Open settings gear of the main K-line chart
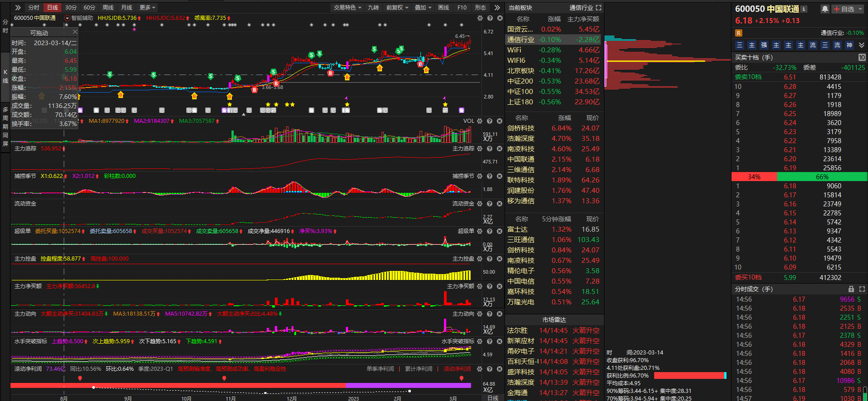 [480, 18]
